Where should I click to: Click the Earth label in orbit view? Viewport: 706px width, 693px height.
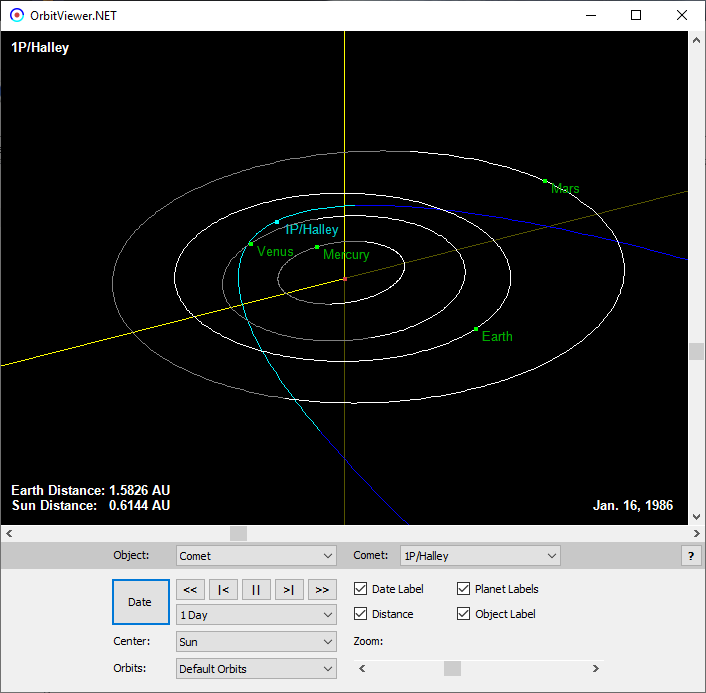pos(497,336)
